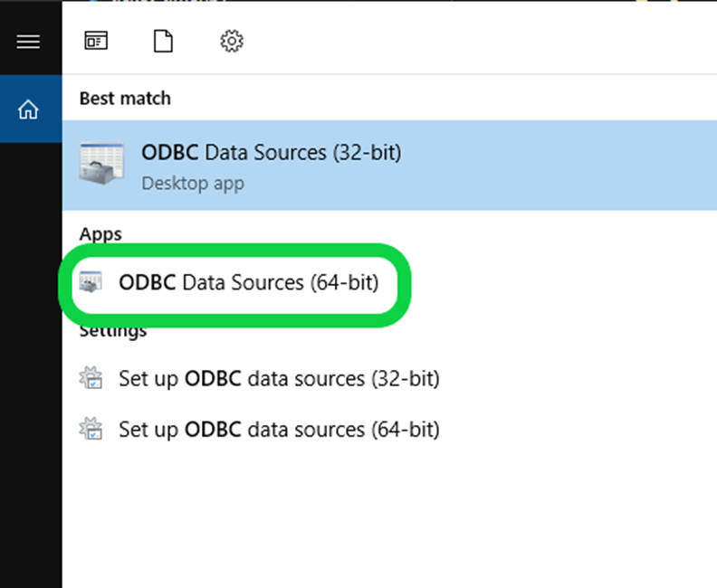
Task: Open Set up ODBC data sources (32-bit)
Action: pos(279,379)
